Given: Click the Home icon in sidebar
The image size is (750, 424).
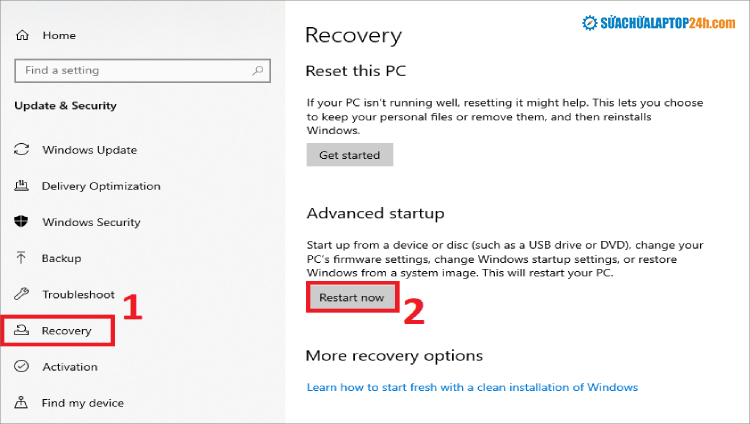Looking at the screenshot, I should click(22, 36).
